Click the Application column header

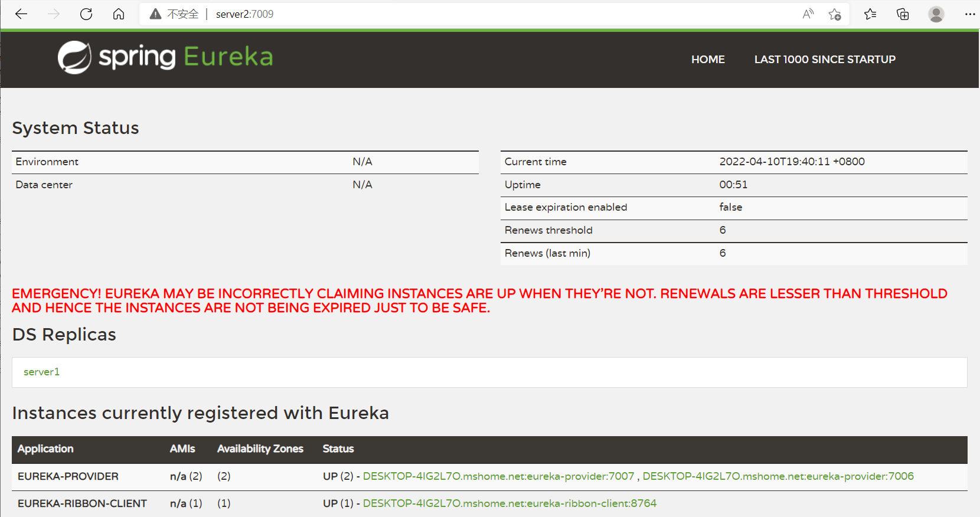point(45,449)
